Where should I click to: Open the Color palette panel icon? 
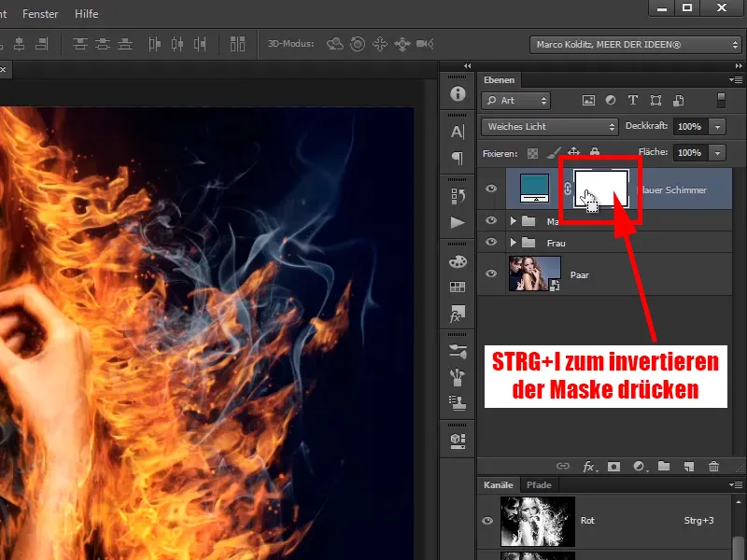click(x=458, y=261)
